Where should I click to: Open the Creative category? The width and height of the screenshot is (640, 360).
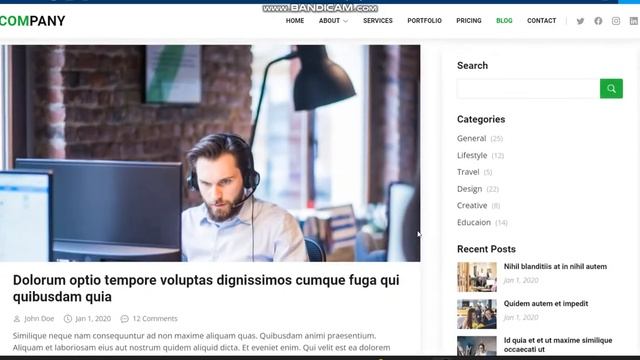click(472, 205)
